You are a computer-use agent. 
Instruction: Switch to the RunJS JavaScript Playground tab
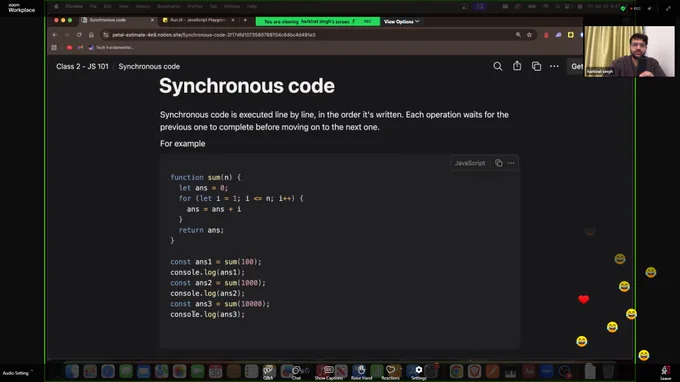pos(197,20)
